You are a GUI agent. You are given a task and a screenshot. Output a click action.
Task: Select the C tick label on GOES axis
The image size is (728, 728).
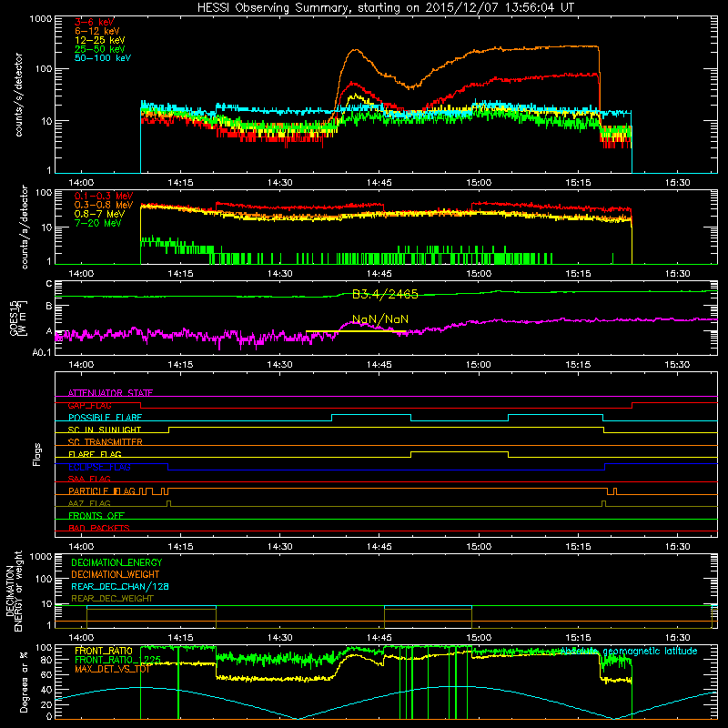click(49, 284)
